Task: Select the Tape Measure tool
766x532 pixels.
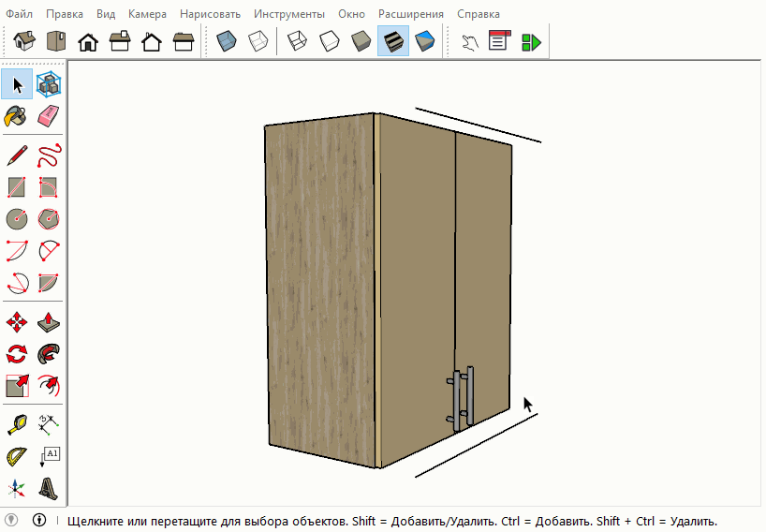Action: coord(17,425)
